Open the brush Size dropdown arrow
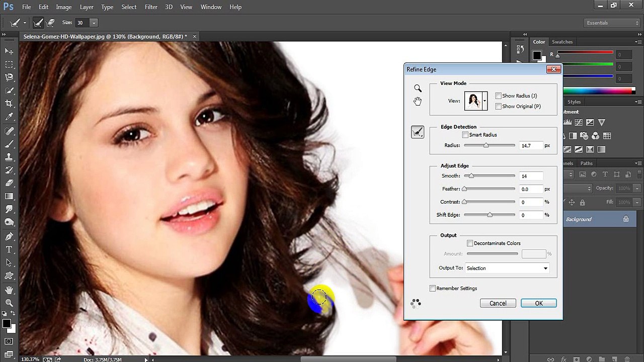 (x=94, y=23)
